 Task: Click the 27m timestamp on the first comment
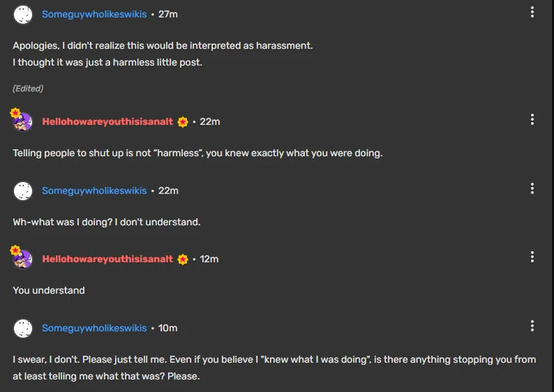(x=168, y=14)
